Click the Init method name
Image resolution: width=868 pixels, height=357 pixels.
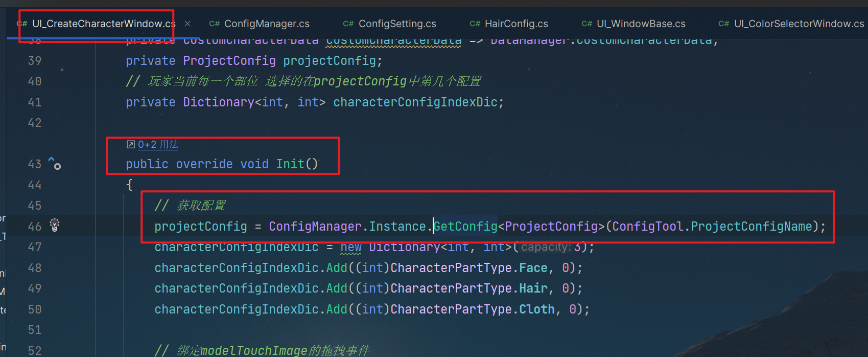click(290, 164)
